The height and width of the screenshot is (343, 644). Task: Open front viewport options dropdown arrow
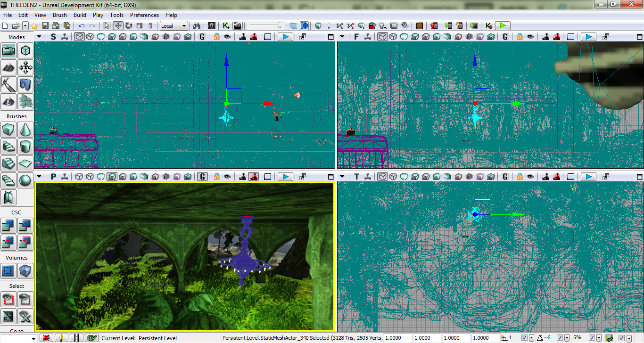coord(342,36)
